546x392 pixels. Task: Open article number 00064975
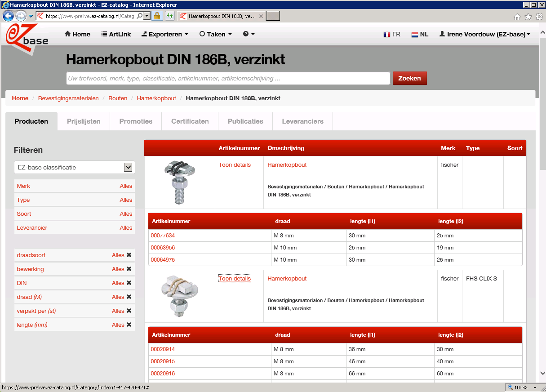163,260
